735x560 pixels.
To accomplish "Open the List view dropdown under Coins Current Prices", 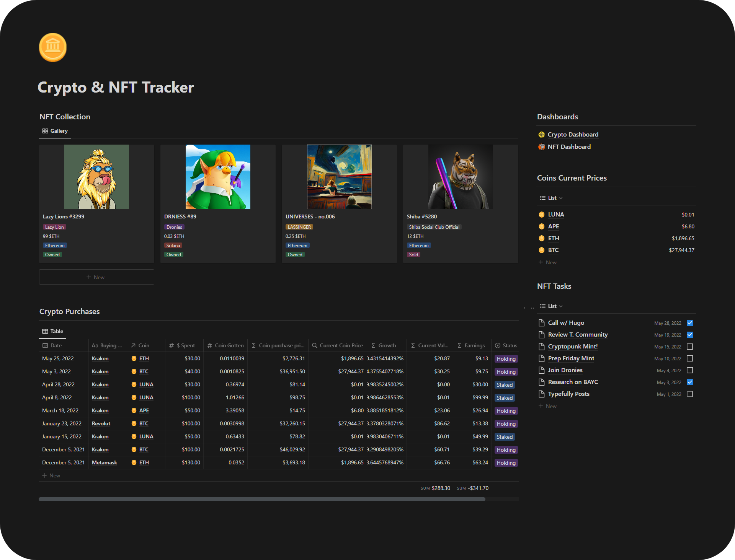I will [x=551, y=198].
